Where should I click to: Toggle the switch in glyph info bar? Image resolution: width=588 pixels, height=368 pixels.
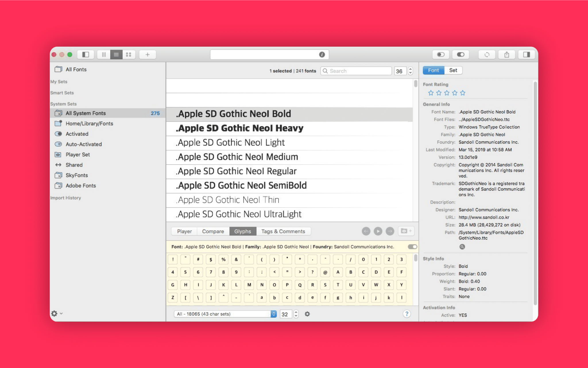coord(412,247)
